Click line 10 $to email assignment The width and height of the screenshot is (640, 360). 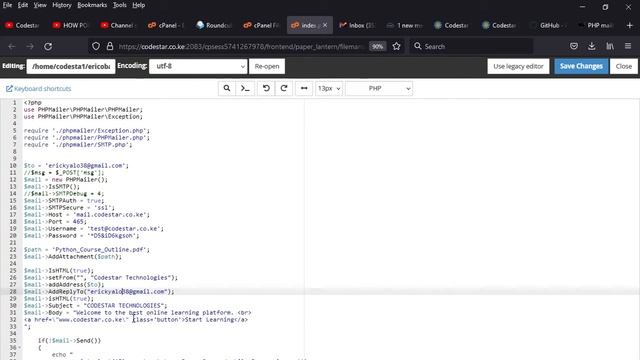76,166
